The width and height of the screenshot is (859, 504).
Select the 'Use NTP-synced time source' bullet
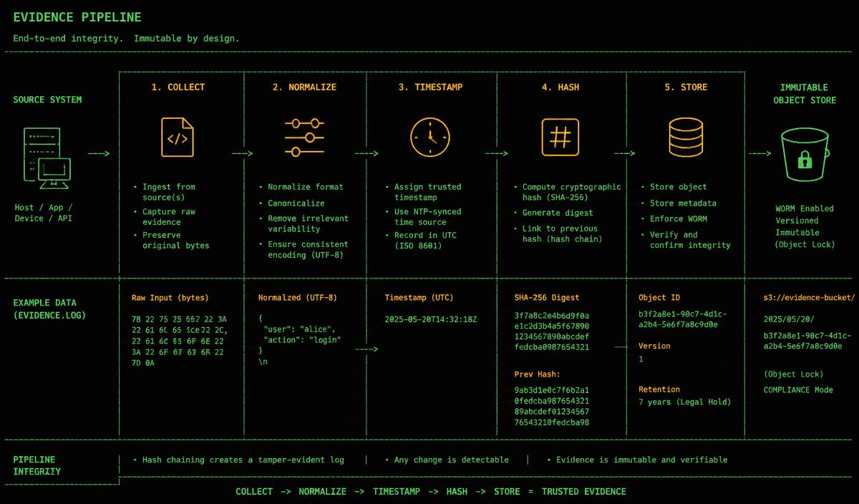pyautogui.click(x=423, y=217)
